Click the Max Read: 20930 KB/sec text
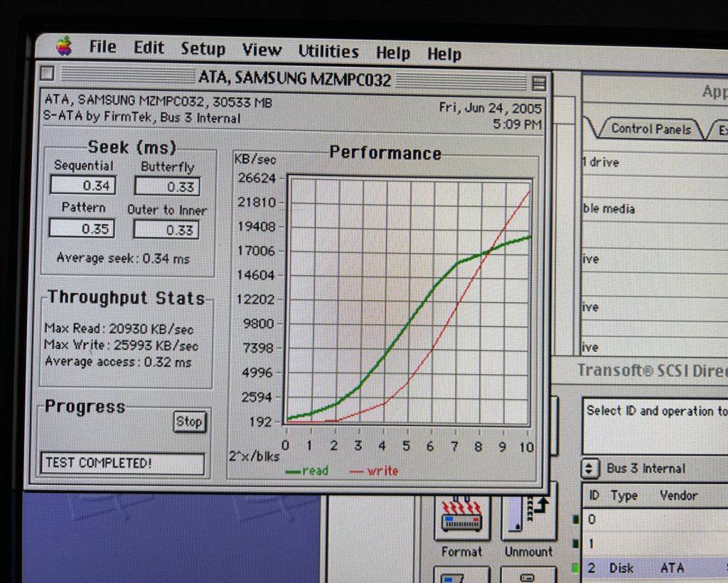The height and width of the screenshot is (583, 728). (x=119, y=328)
